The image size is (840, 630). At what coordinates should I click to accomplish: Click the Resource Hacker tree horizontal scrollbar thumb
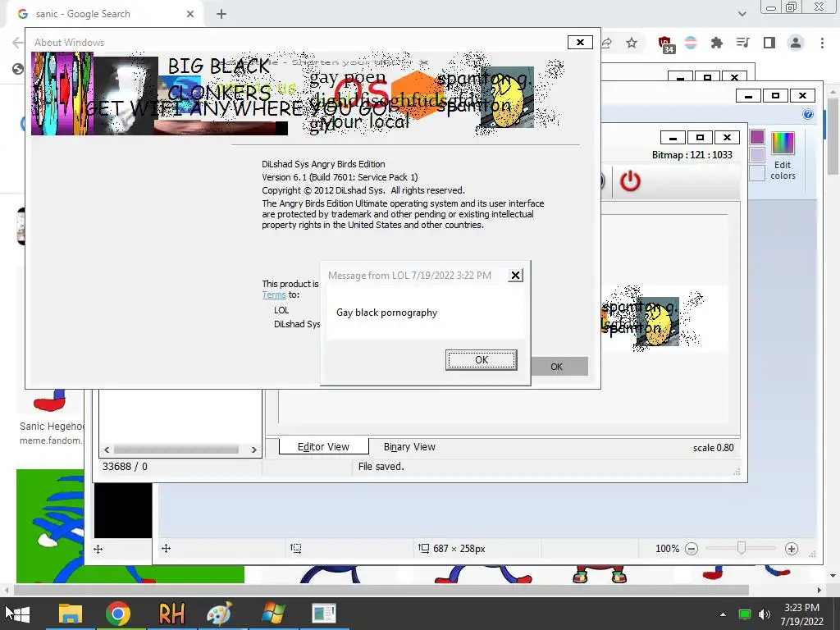point(176,450)
